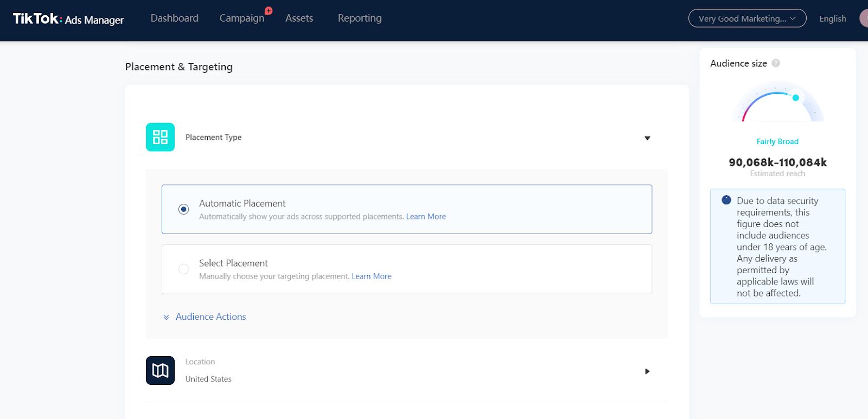
Task: Expand the Location section arrow
Action: tap(647, 371)
